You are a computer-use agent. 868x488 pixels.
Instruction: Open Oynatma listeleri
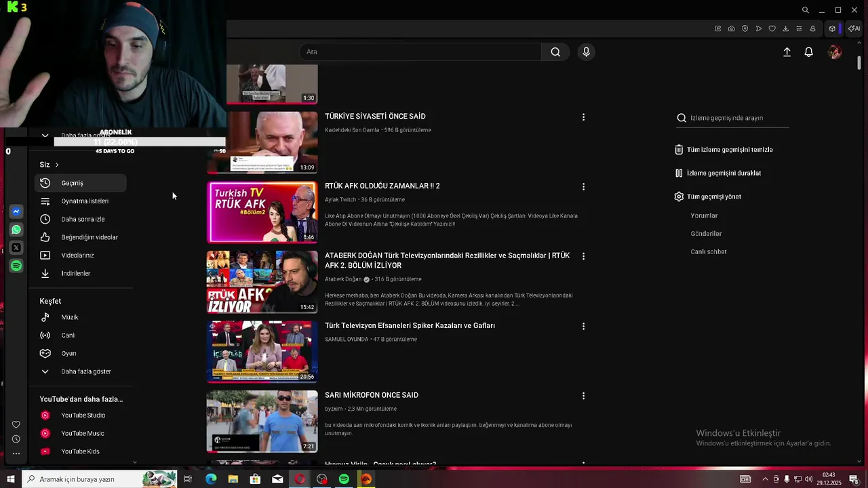(81, 201)
